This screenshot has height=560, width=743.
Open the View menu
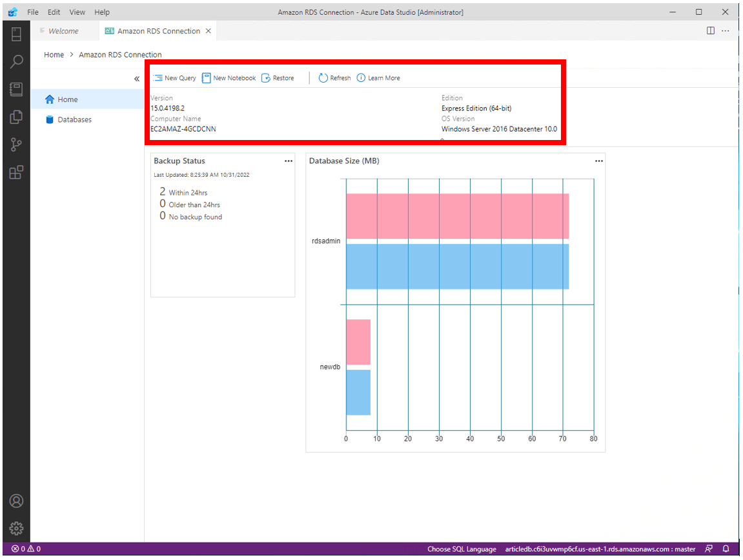[x=77, y=12]
